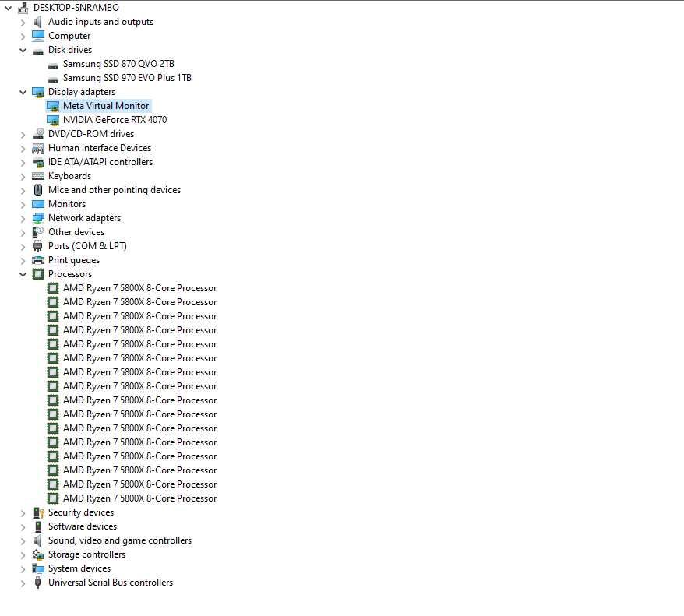The image size is (684, 616).
Task: Expand the Universal Serial Bus controllers node
Action: (x=23, y=583)
